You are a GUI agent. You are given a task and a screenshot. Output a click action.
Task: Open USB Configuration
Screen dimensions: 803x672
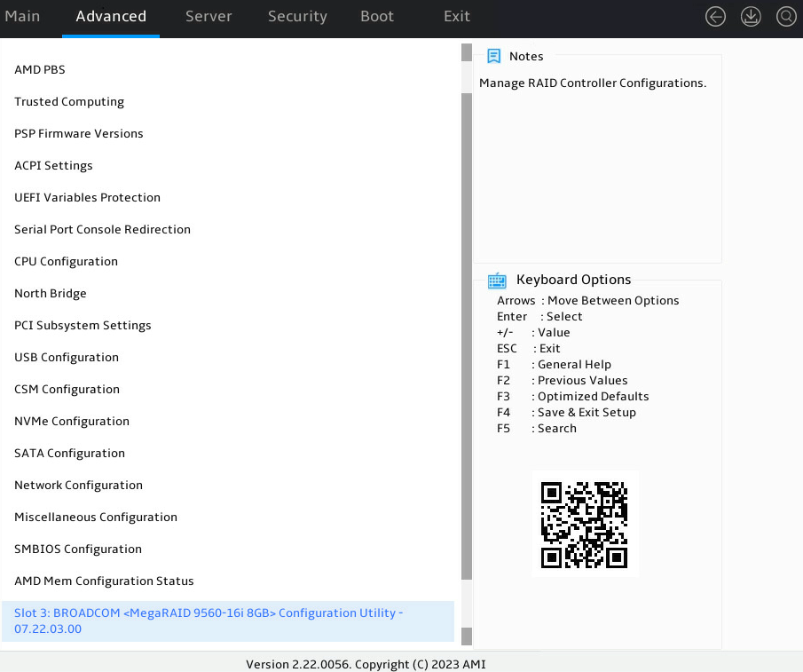[67, 358]
